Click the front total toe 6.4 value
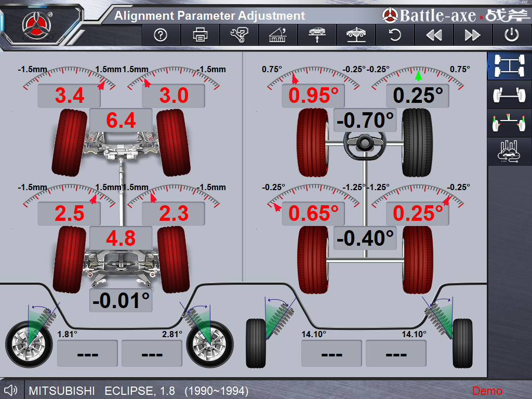Viewport: 532px width, 399px height. pyautogui.click(x=121, y=121)
